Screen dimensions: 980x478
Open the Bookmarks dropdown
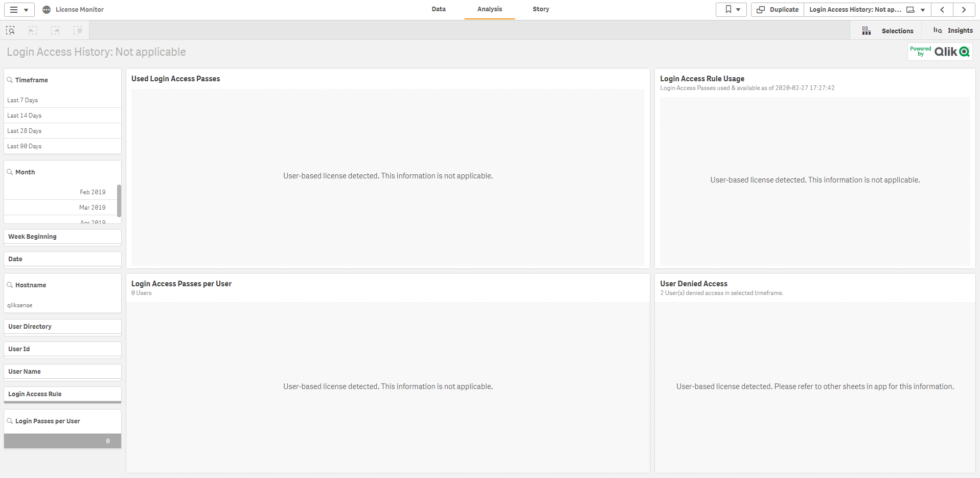point(732,10)
